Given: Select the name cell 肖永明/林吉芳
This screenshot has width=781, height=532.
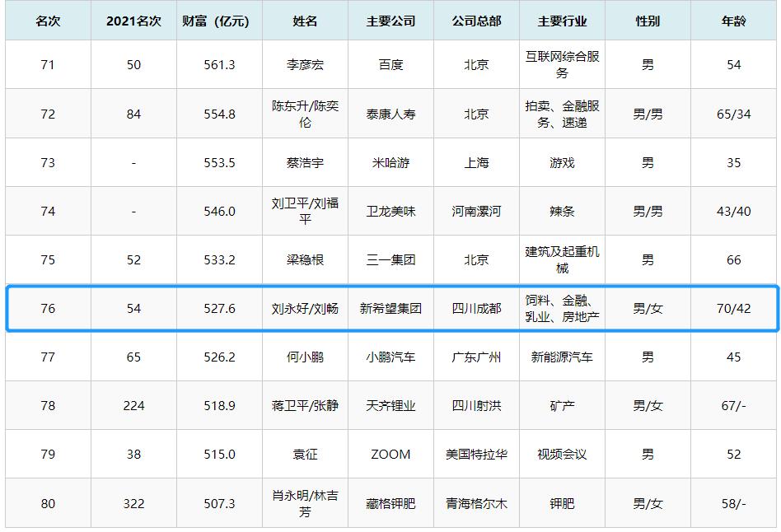Looking at the screenshot, I should [x=305, y=504].
